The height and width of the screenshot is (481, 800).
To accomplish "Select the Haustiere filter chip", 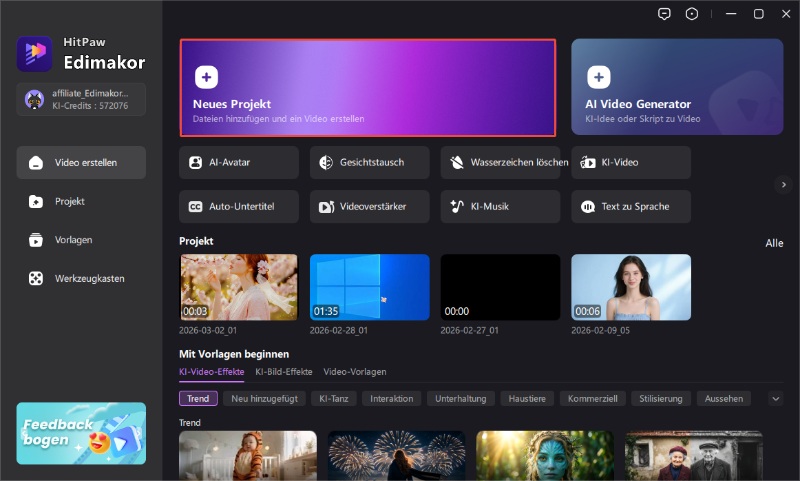I will point(526,398).
